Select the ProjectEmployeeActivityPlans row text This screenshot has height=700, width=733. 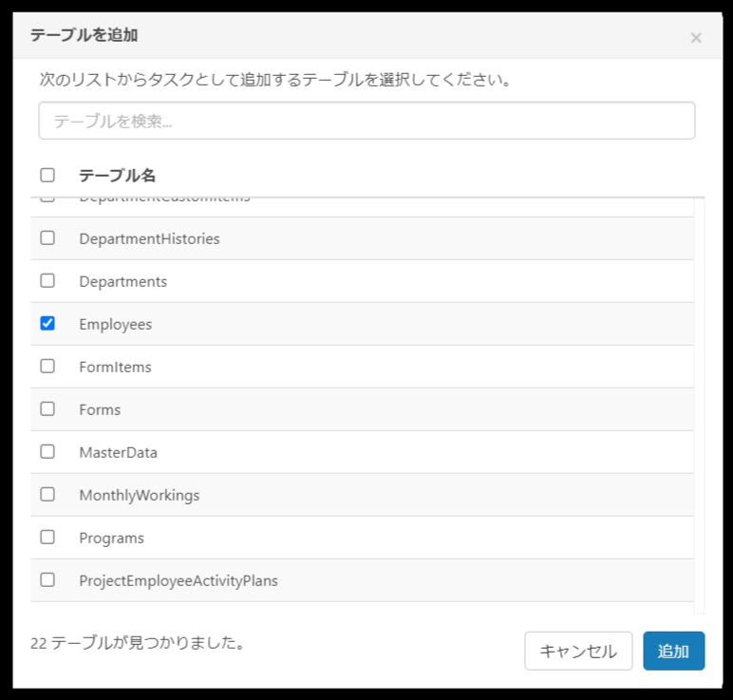click(178, 581)
